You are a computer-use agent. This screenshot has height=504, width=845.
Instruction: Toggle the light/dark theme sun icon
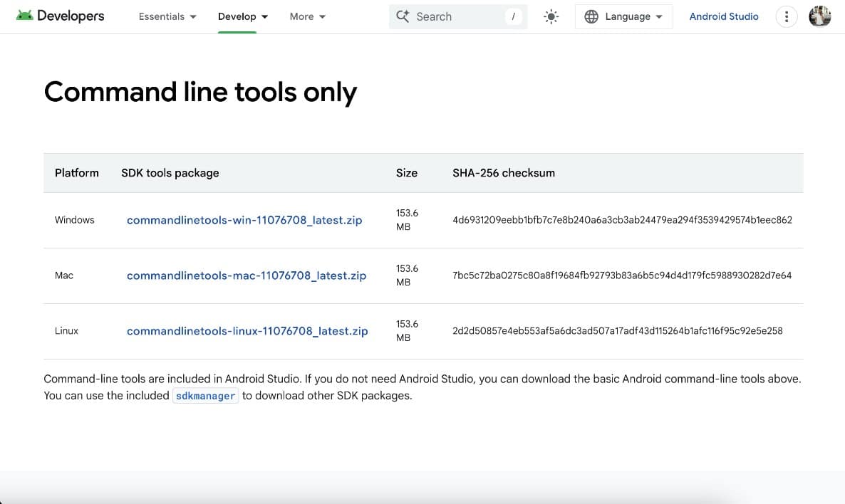551,16
